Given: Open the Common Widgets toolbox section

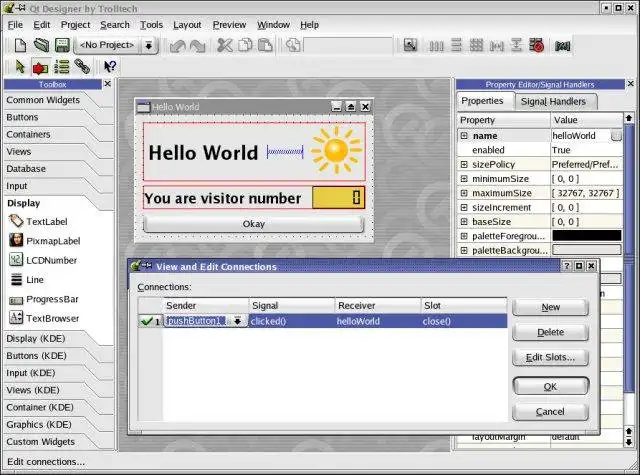Looking at the screenshot, I should pos(43,100).
